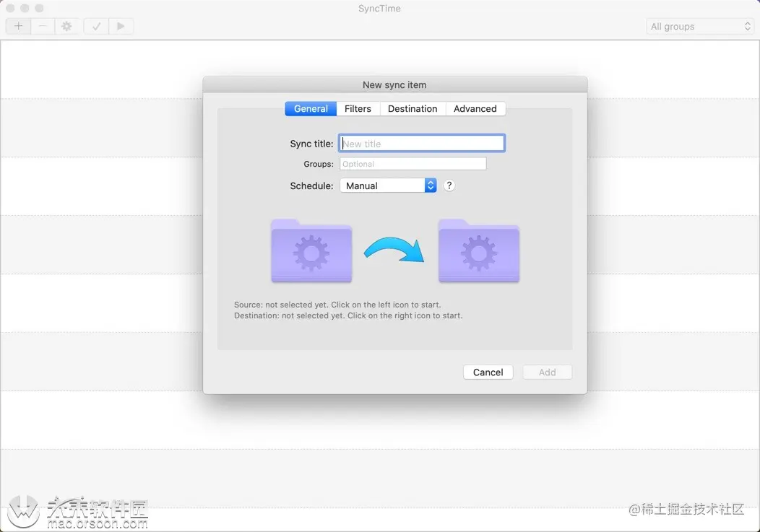Click the Groups optional input field
Screen dimensions: 760x532
[x=413, y=164]
